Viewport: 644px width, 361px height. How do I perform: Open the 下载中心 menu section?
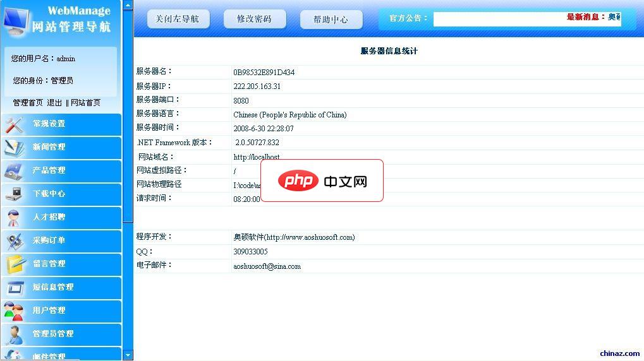click(x=61, y=195)
